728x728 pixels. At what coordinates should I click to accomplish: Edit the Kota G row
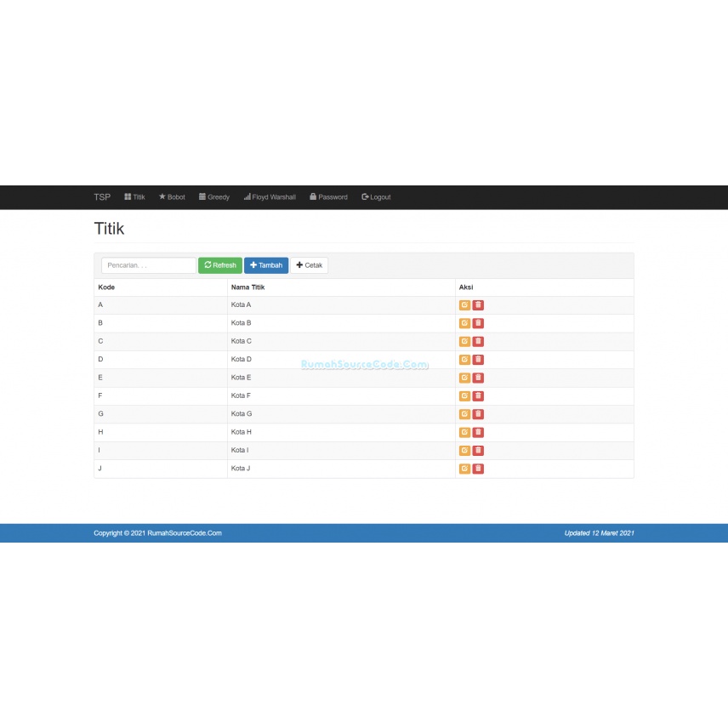[x=464, y=413]
